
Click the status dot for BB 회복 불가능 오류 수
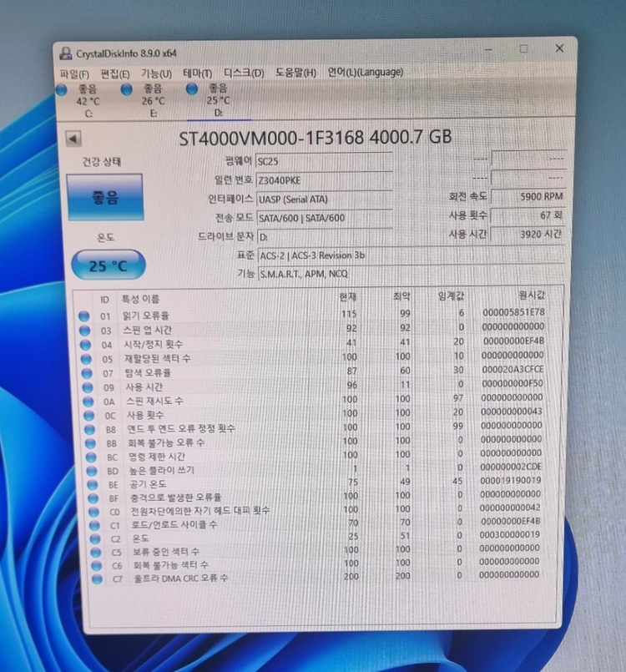click(90, 443)
